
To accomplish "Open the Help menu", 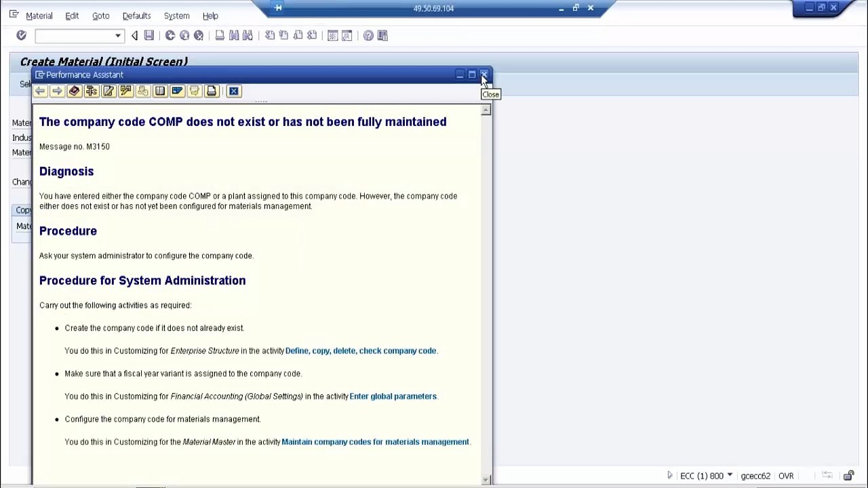I will point(210,16).
